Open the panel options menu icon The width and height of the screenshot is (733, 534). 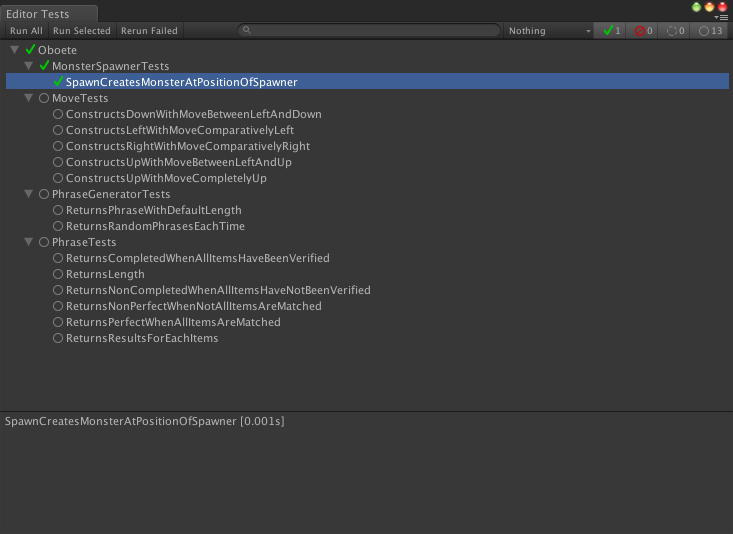coord(721,17)
